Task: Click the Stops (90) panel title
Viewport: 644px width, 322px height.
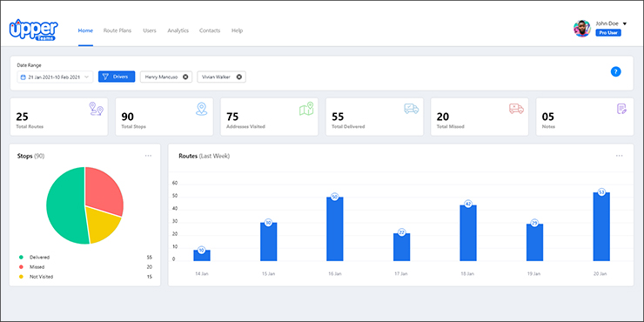Action: pyautogui.click(x=30, y=156)
